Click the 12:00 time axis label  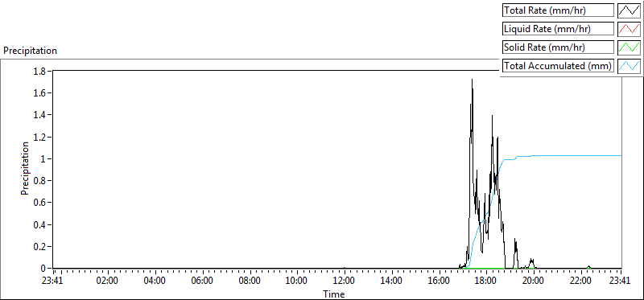click(345, 282)
